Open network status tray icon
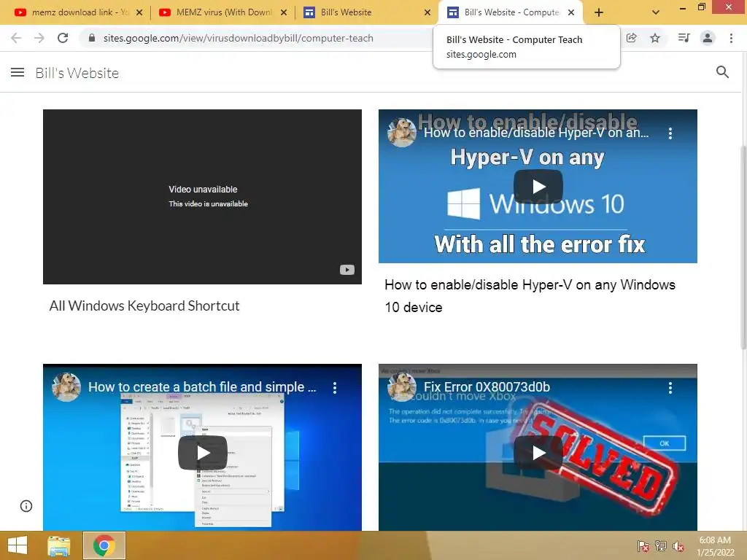 661,545
